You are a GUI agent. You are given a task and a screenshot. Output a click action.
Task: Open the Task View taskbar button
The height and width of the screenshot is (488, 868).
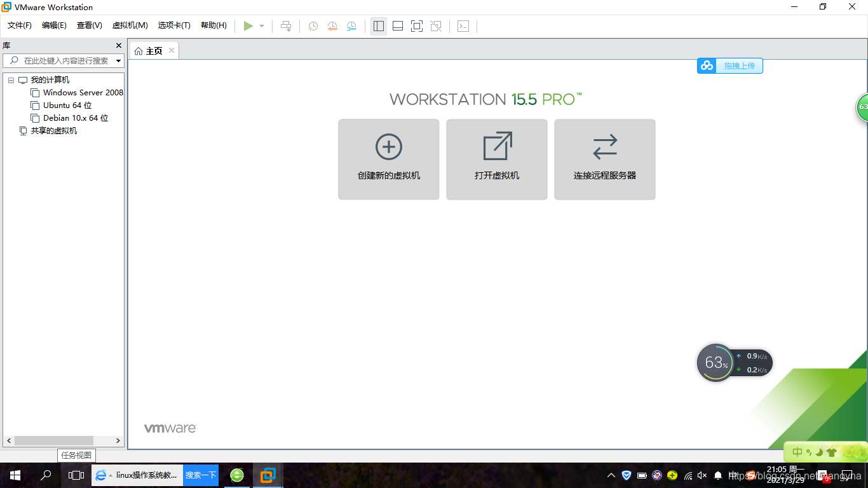[x=76, y=475]
